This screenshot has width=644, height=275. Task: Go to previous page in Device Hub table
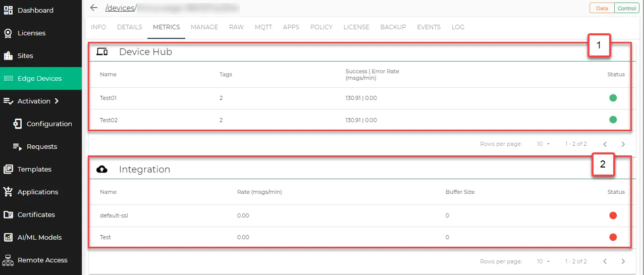point(605,144)
